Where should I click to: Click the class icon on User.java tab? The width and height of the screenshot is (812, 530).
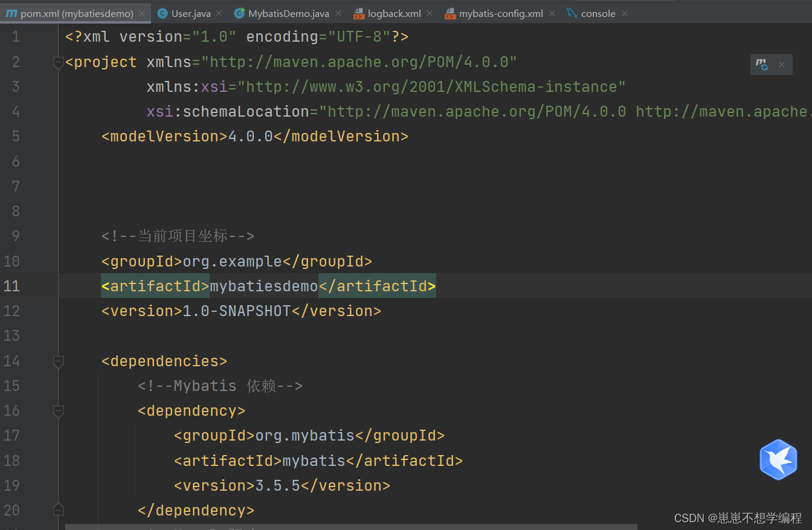click(x=162, y=13)
